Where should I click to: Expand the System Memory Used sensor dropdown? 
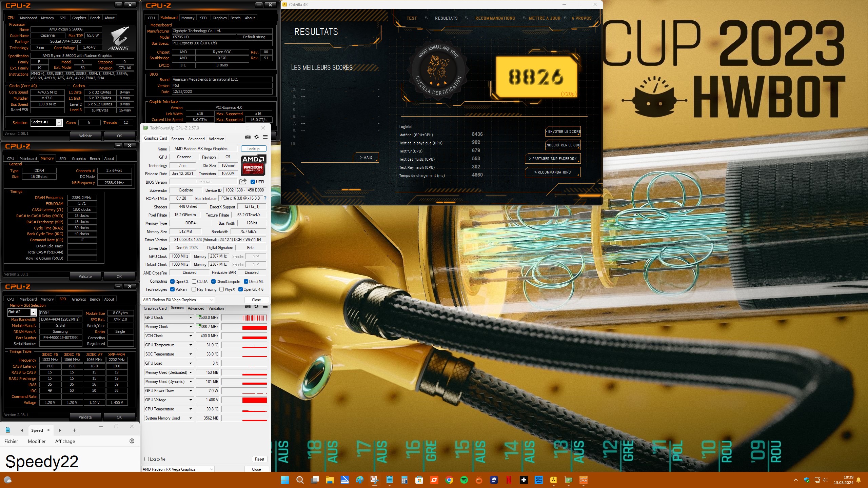[x=191, y=418]
